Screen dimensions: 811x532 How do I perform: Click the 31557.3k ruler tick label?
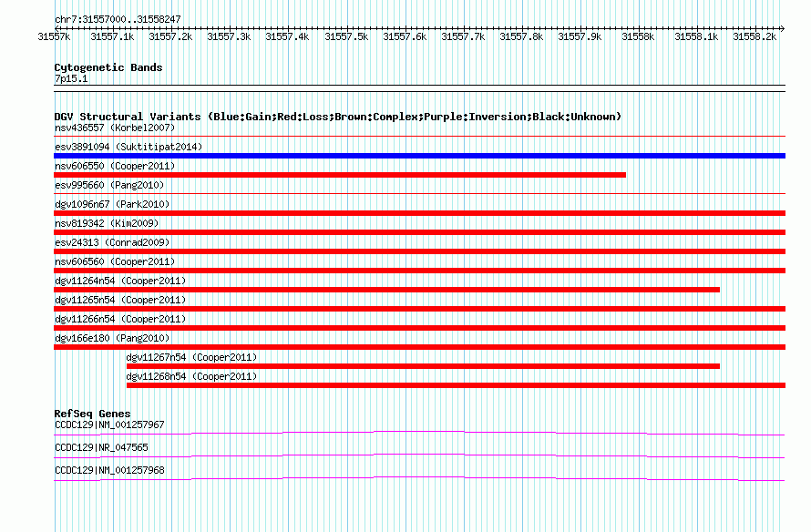[x=229, y=36]
